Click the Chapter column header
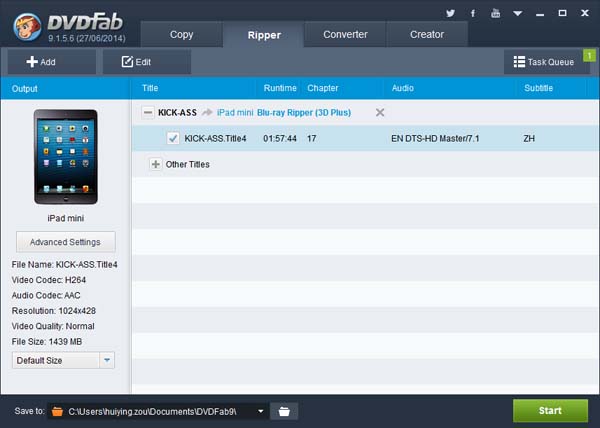This screenshot has width=600, height=428. 323,88
